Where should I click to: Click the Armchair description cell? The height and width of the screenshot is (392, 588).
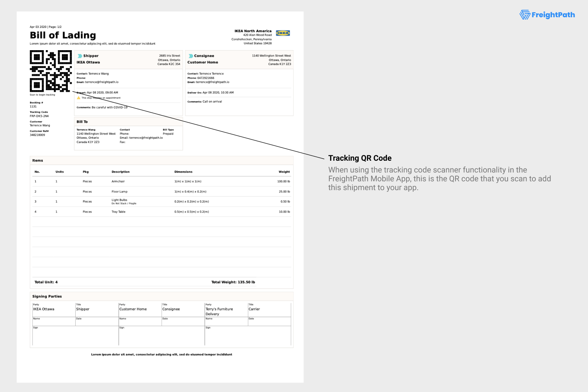click(118, 181)
